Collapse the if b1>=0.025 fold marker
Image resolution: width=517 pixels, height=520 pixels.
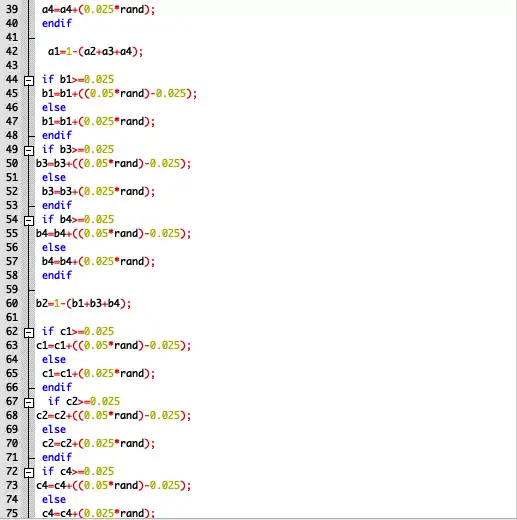pyautogui.click(x=29, y=80)
